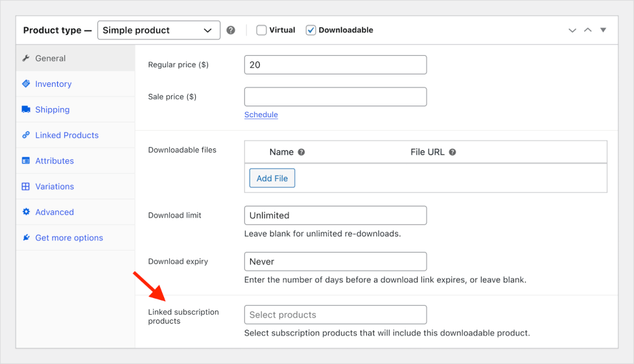Click the Variations grid icon
The height and width of the screenshot is (364, 634).
[x=25, y=187]
